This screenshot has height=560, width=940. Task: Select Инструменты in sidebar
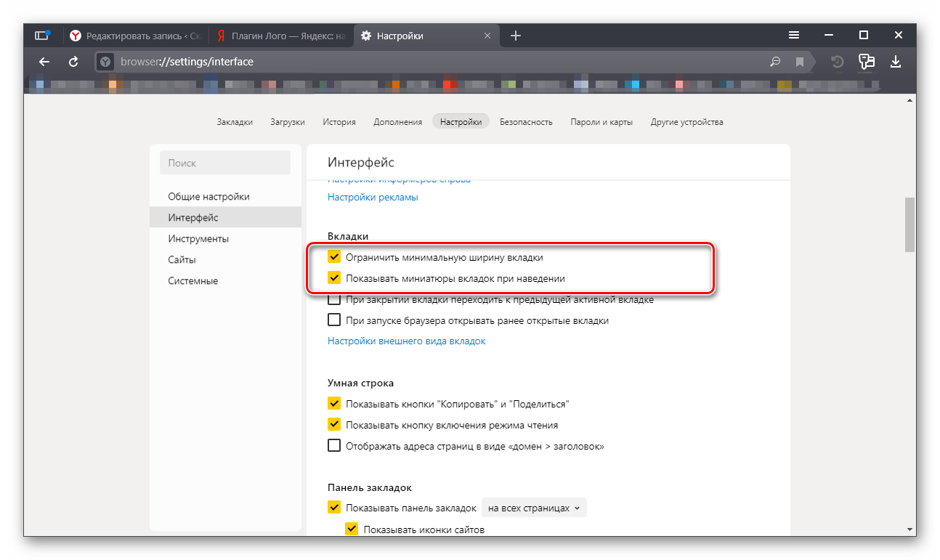pyautogui.click(x=225, y=238)
